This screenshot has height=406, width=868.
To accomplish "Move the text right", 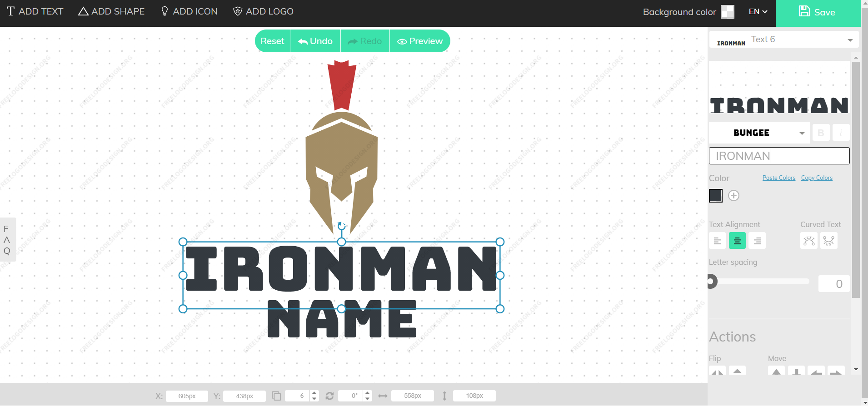I will pyautogui.click(x=836, y=371).
